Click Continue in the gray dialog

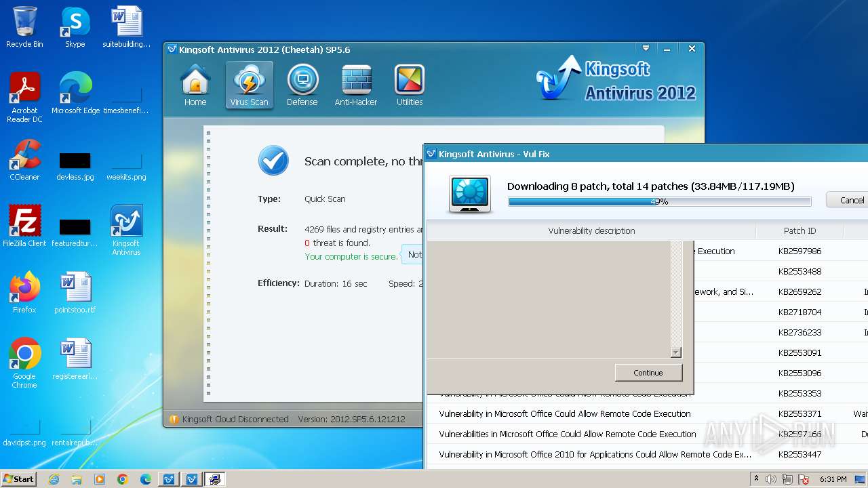648,373
